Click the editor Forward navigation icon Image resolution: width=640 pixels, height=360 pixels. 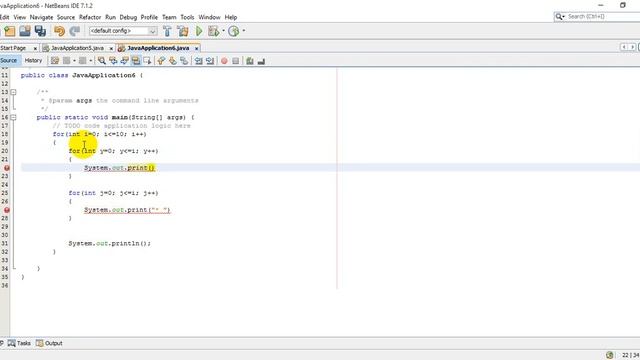point(82,61)
